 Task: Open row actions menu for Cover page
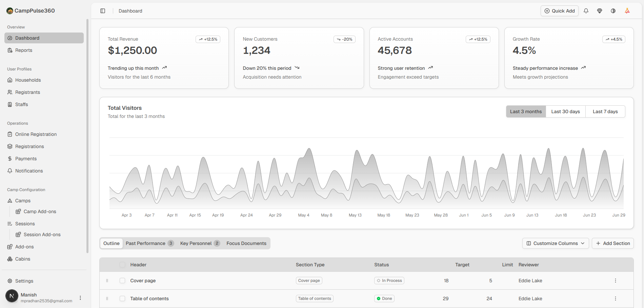pyautogui.click(x=615, y=281)
